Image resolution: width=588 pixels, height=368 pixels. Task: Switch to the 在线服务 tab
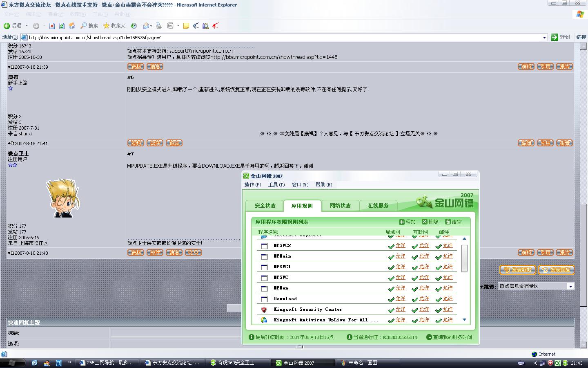pyautogui.click(x=378, y=206)
